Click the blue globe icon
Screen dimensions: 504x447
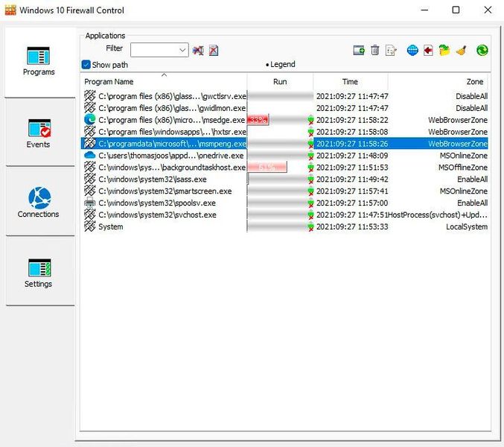(x=412, y=50)
